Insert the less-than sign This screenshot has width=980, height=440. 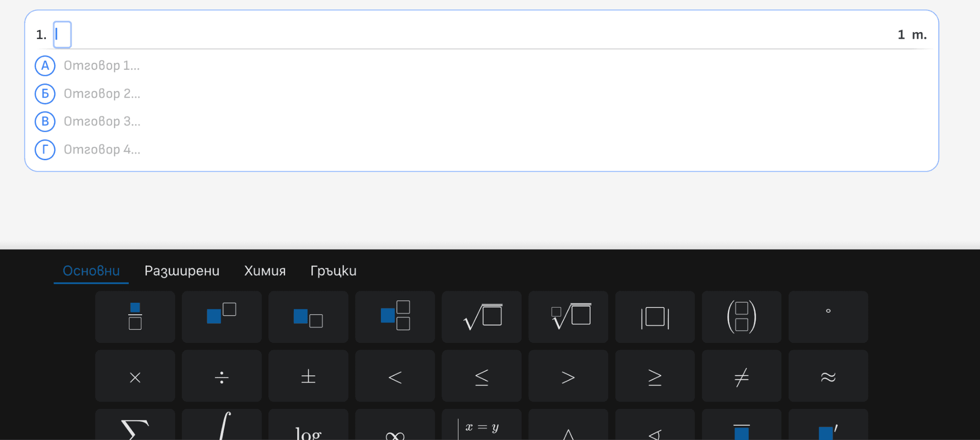395,376
